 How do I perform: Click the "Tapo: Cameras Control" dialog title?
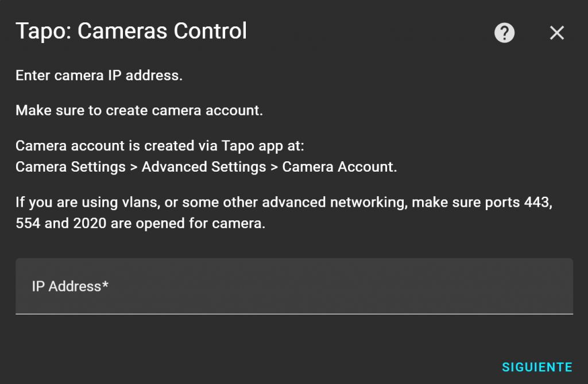click(131, 31)
